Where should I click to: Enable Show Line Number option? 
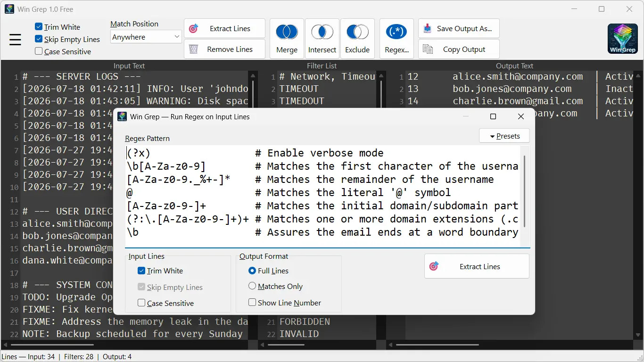(x=285, y=303)
